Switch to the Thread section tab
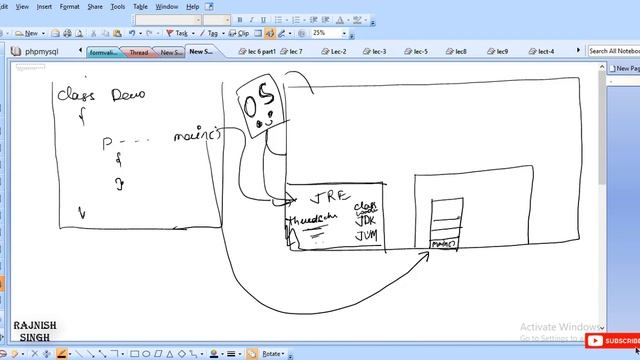Screen dimensions: 640x360 coord(139,52)
